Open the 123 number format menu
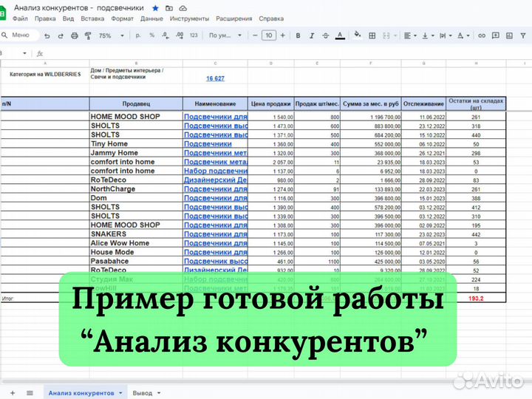Screen dimensions: 532x399 pos(194,35)
